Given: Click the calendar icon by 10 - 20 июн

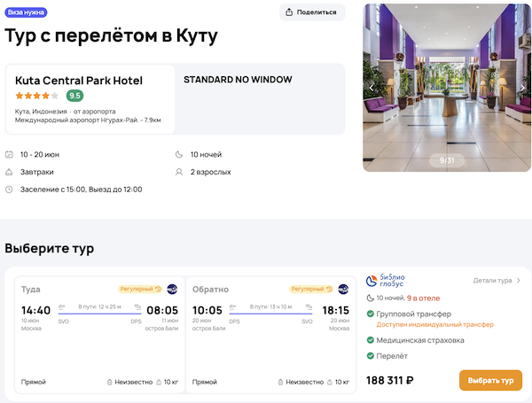Looking at the screenshot, I should (x=9, y=154).
